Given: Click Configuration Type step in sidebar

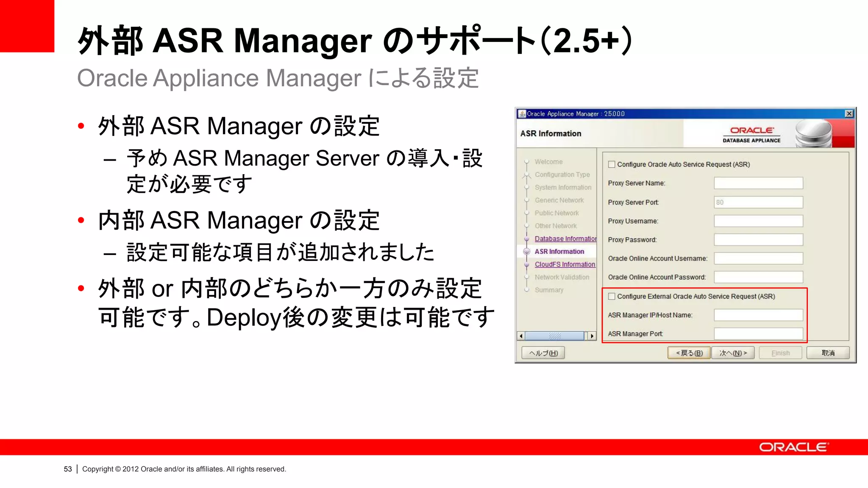Looking at the screenshot, I should click(562, 175).
